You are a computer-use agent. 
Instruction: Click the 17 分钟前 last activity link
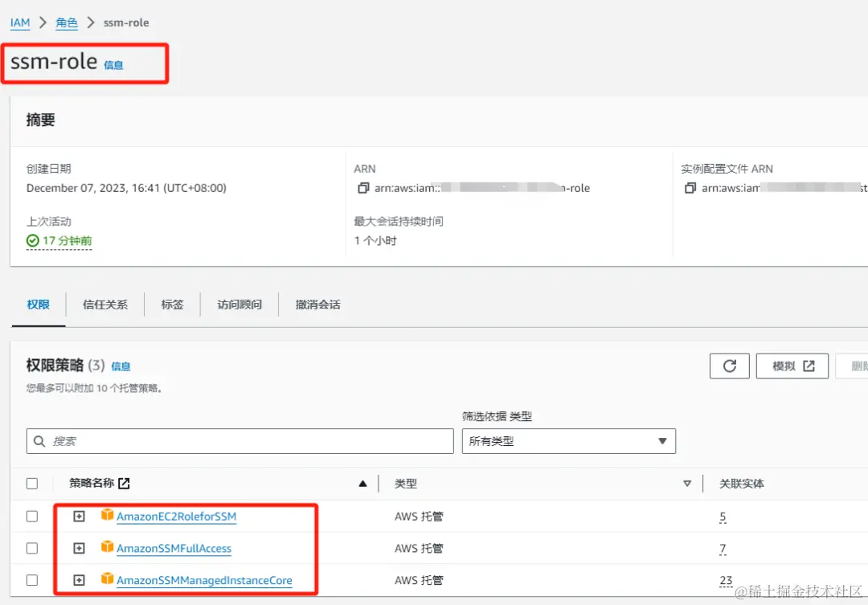point(67,241)
